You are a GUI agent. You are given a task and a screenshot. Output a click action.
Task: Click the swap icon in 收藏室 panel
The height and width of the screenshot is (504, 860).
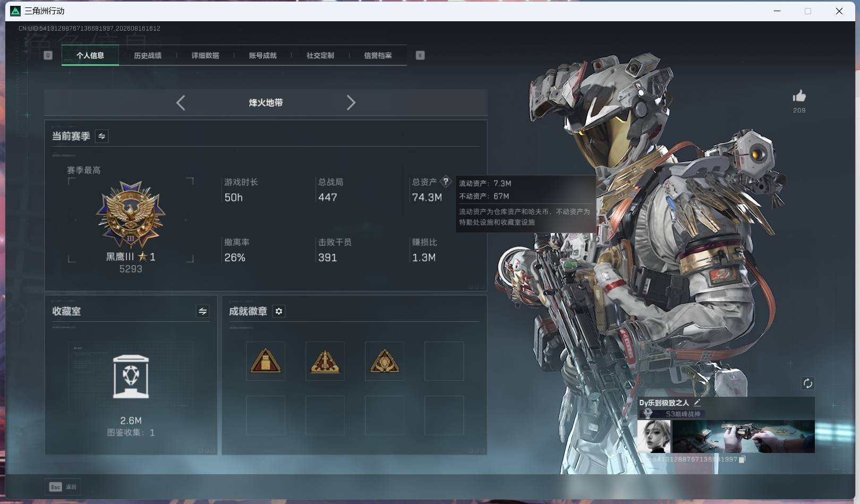202,311
